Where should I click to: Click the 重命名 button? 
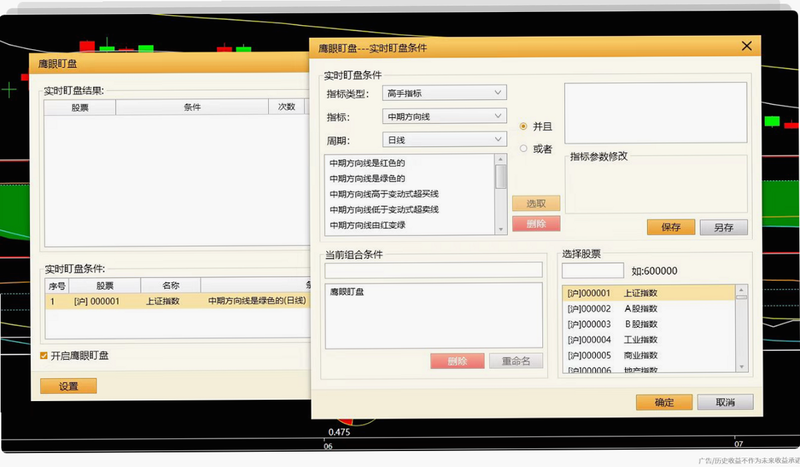[x=516, y=361]
